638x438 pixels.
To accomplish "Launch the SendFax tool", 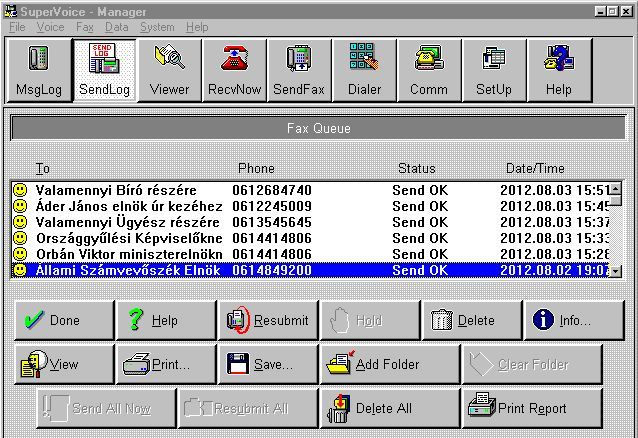I will (x=299, y=70).
